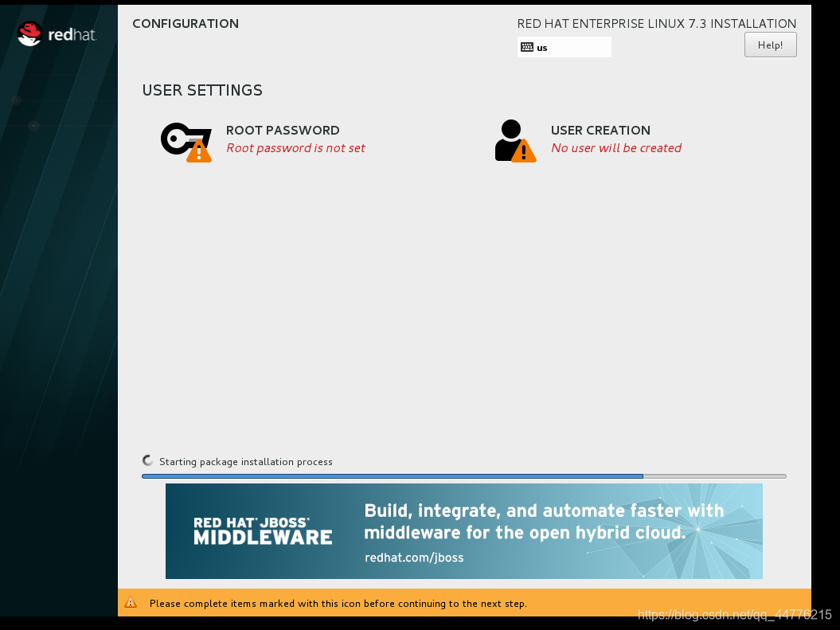Click the USER SETTINGS heading

tap(202, 90)
